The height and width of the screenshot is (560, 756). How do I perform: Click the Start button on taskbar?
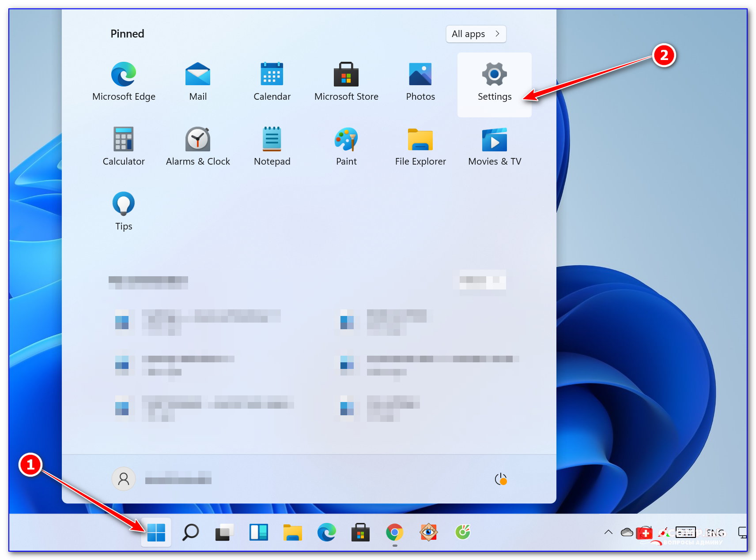(x=156, y=532)
